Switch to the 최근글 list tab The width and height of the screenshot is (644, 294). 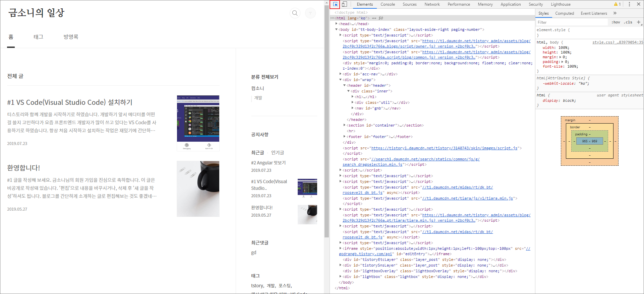point(257,152)
